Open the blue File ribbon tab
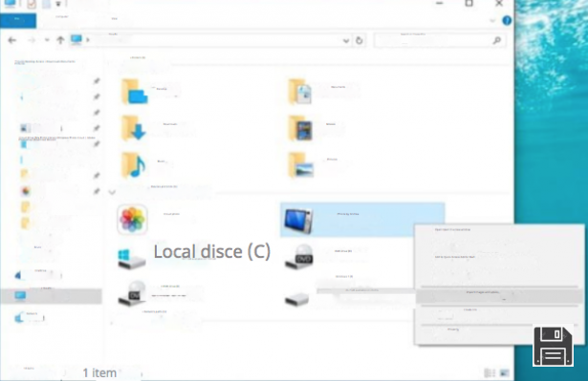The height and width of the screenshot is (381, 588). point(18,21)
